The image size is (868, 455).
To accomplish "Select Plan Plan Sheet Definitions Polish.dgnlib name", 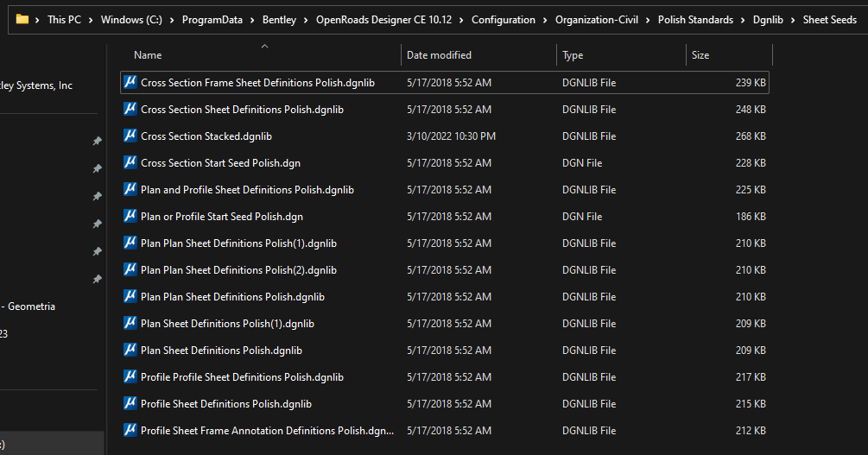I will pyautogui.click(x=232, y=297).
